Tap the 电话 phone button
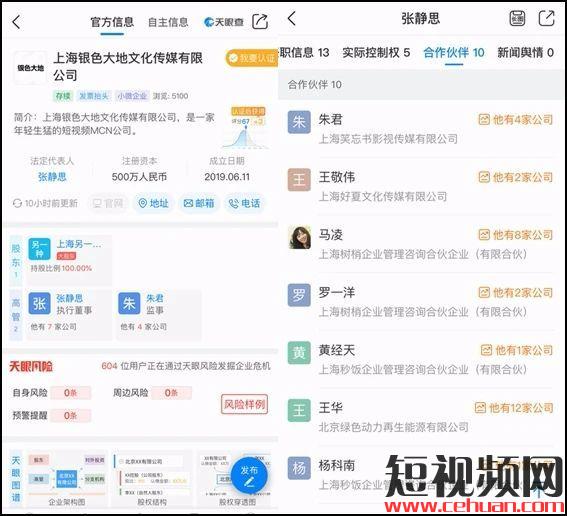The image size is (567, 516). (x=244, y=203)
